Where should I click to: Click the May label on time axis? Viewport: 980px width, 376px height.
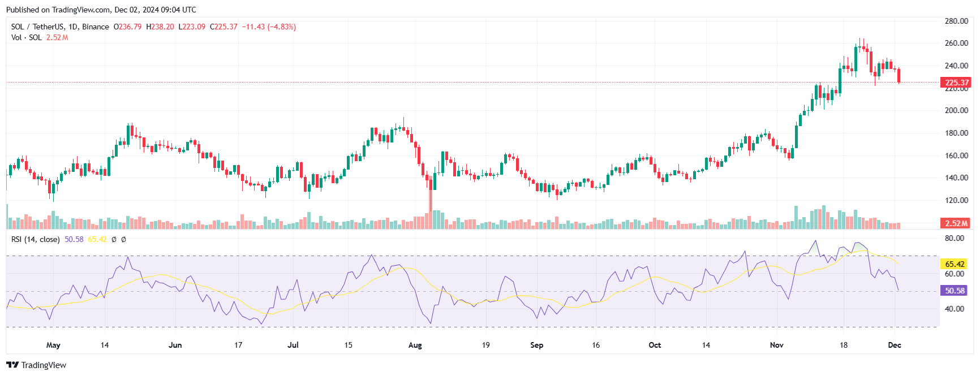pos(53,345)
